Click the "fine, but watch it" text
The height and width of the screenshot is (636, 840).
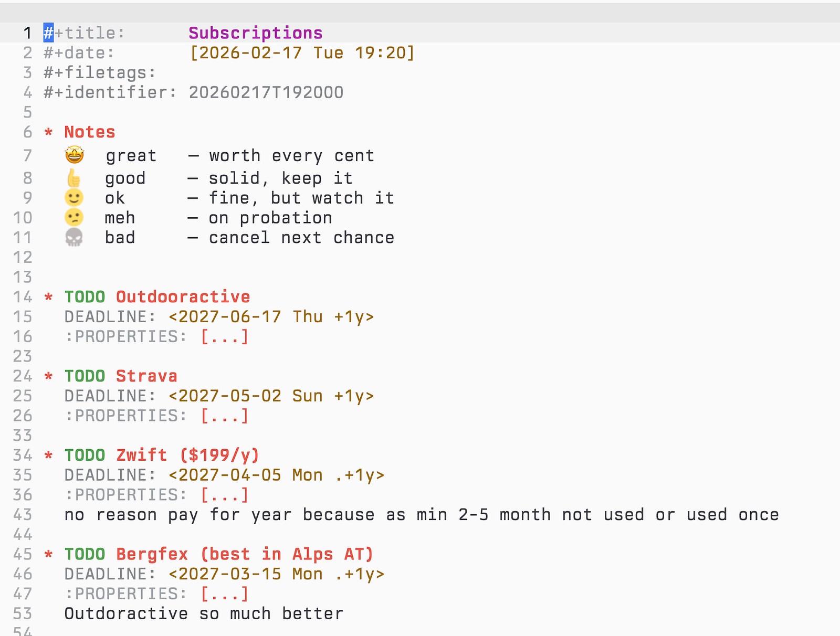[302, 198]
